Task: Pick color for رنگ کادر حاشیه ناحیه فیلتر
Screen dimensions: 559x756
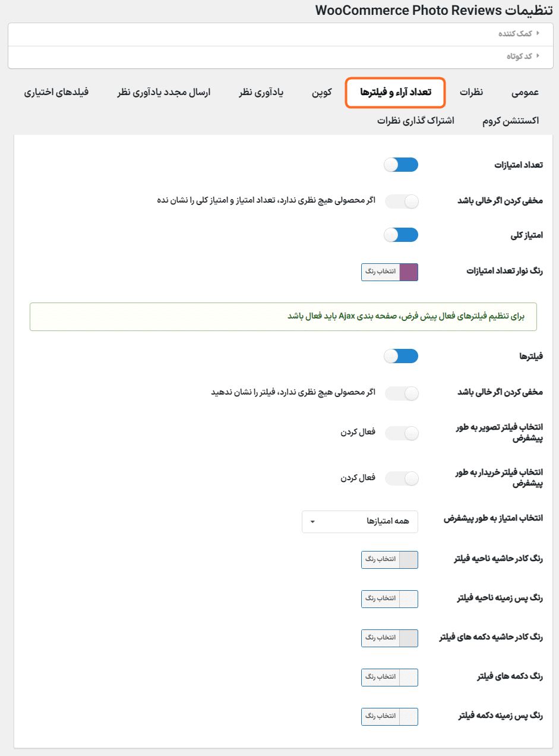Action: pyautogui.click(x=381, y=560)
